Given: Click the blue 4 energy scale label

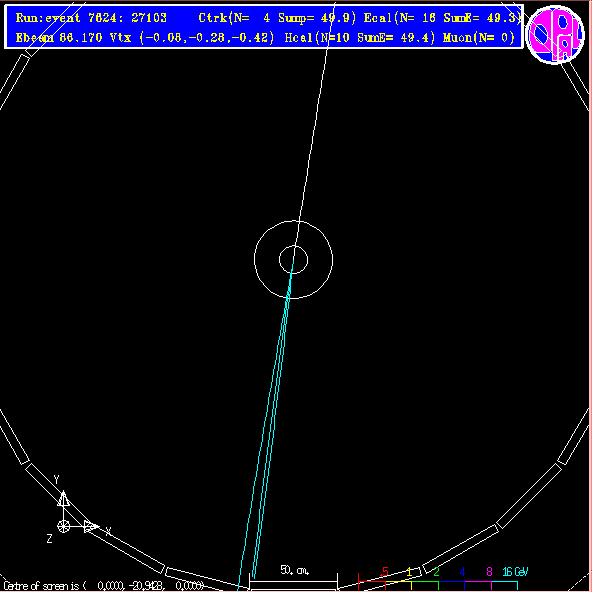Looking at the screenshot, I should 462,572.
